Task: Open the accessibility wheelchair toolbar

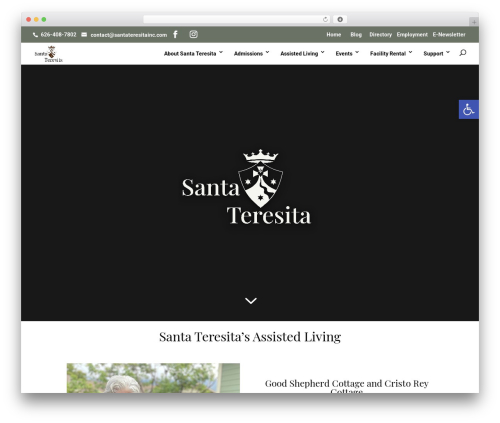Action: pos(469,109)
